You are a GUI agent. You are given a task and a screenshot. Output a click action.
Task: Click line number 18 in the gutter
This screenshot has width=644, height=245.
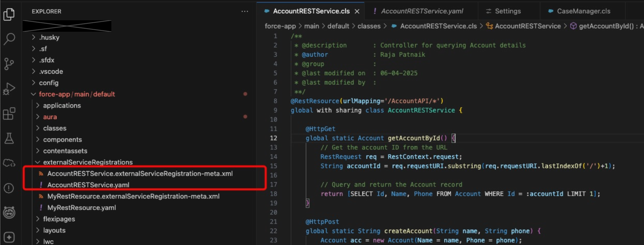tap(273, 194)
